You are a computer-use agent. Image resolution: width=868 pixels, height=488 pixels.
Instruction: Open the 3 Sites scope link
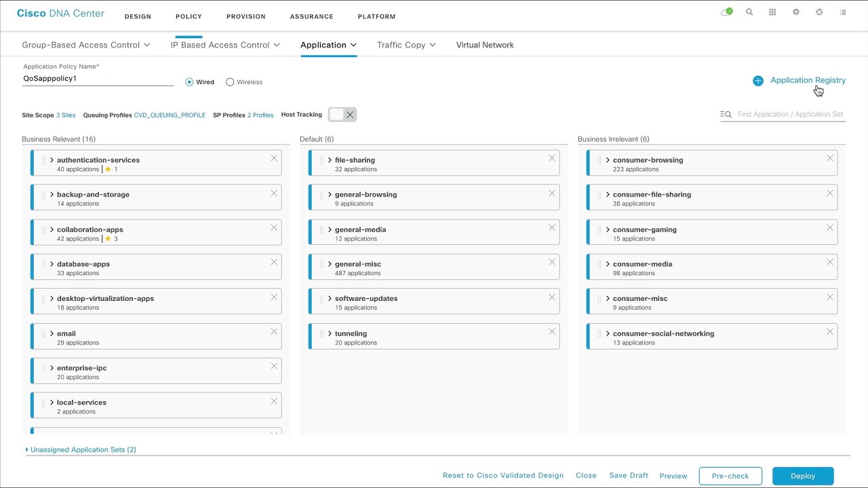pyautogui.click(x=66, y=115)
